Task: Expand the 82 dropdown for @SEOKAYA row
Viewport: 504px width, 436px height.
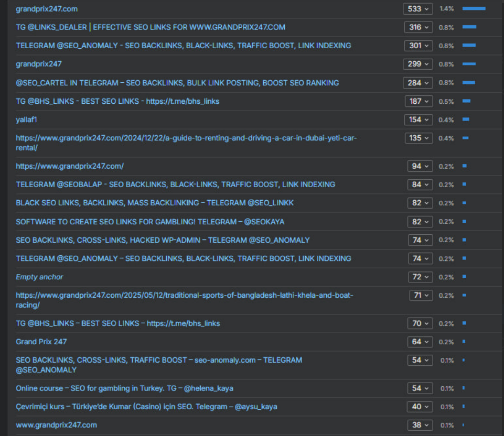Action: click(420, 222)
